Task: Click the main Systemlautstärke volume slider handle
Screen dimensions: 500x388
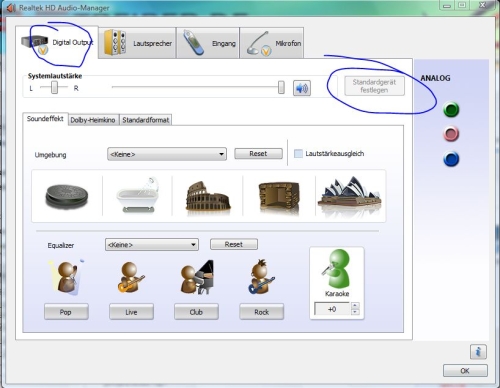Action: [x=281, y=87]
